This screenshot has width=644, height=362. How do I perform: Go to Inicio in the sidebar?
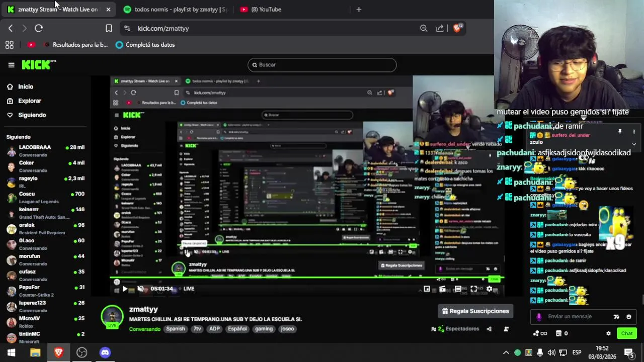pyautogui.click(x=26, y=86)
